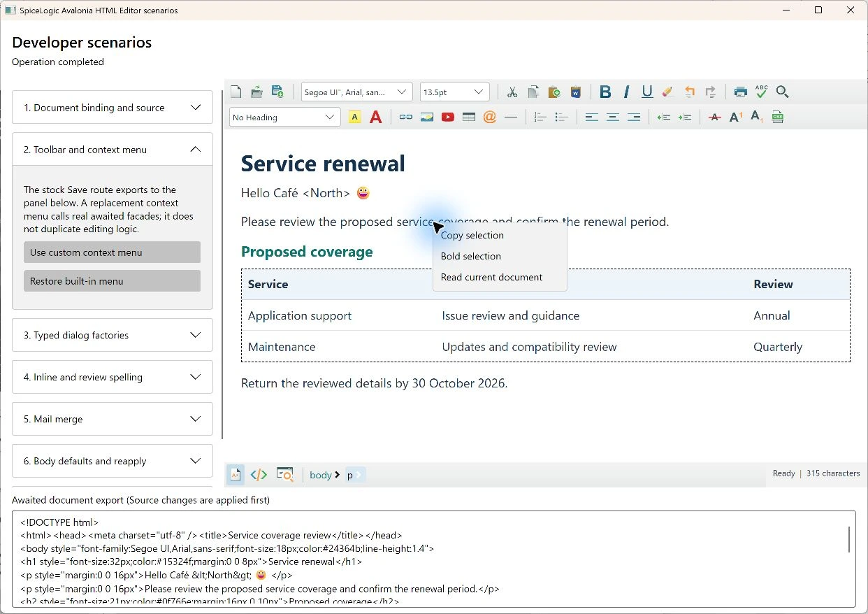This screenshot has width=868, height=614.
Task: Click the Redo arrow icon
Action: click(711, 92)
